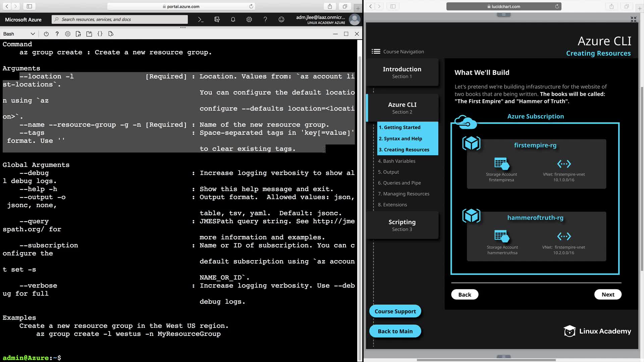Select the Bash Variables lesson
The width and height of the screenshot is (644, 362).
click(396, 161)
